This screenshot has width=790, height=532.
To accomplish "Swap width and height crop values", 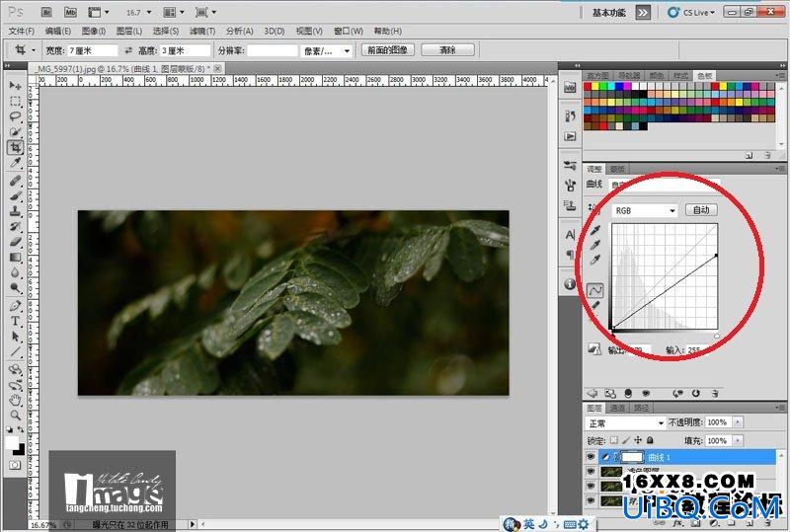I will [x=128, y=50].
